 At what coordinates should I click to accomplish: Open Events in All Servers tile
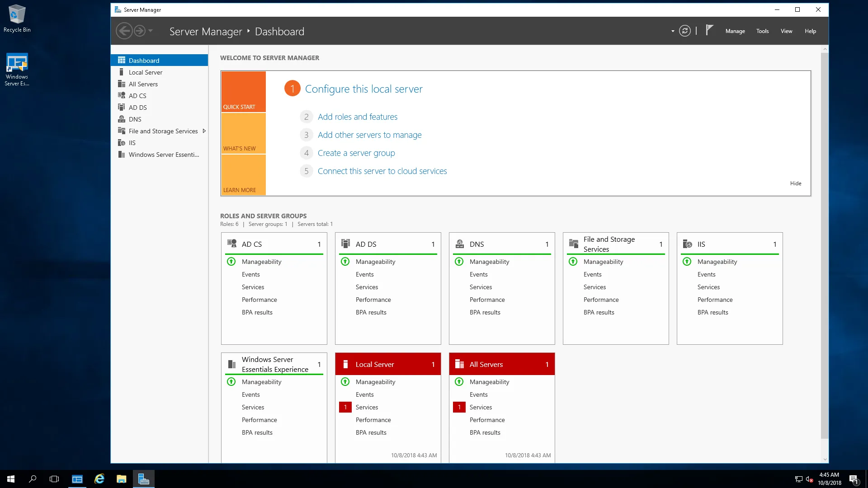[478, 394]
